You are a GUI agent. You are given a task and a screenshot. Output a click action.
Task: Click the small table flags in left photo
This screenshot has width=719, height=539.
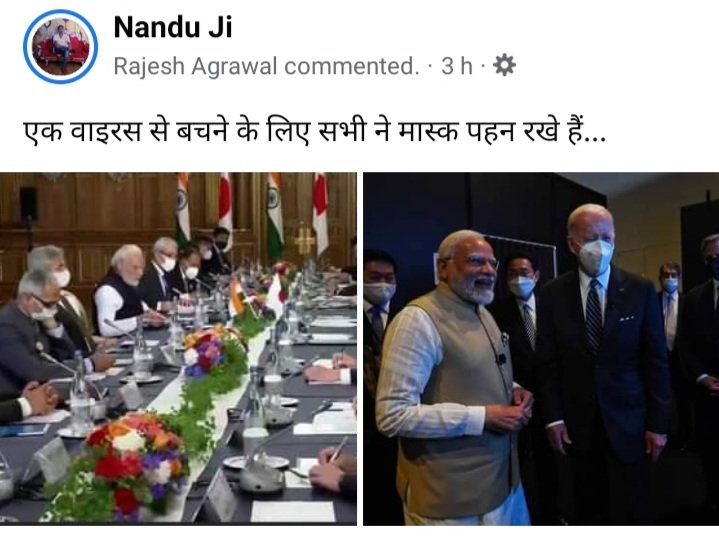click(x=257, y=296)
